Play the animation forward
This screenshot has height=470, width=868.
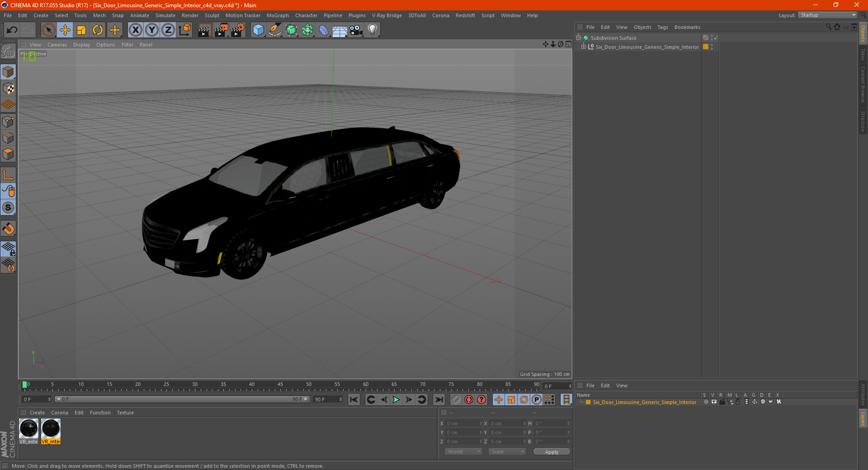[396, 399]
